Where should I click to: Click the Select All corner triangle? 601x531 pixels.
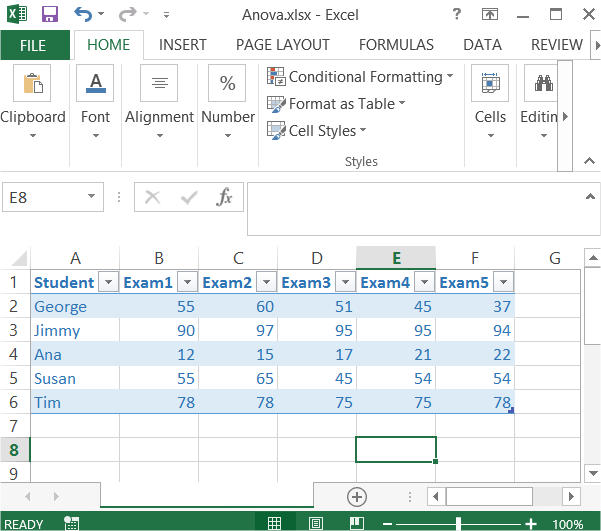click(19, 258)
